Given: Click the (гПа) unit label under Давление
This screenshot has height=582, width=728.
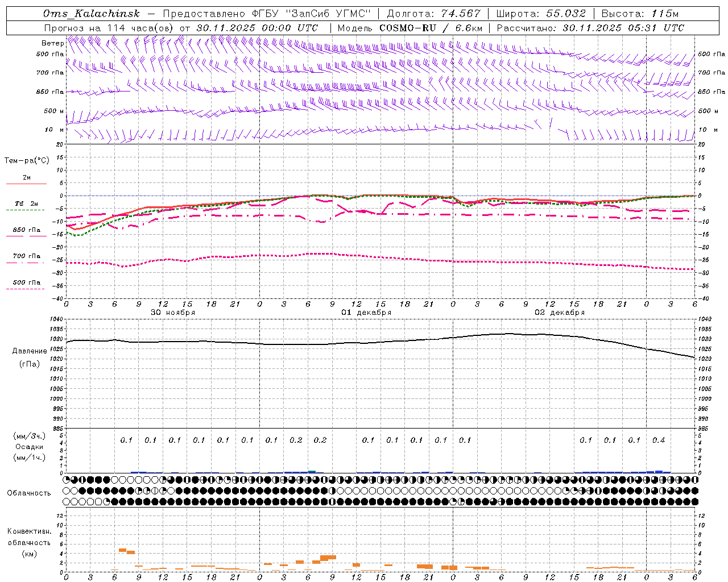Looking at the screenshot, I should pyautogui.click(x=30, y=364).
